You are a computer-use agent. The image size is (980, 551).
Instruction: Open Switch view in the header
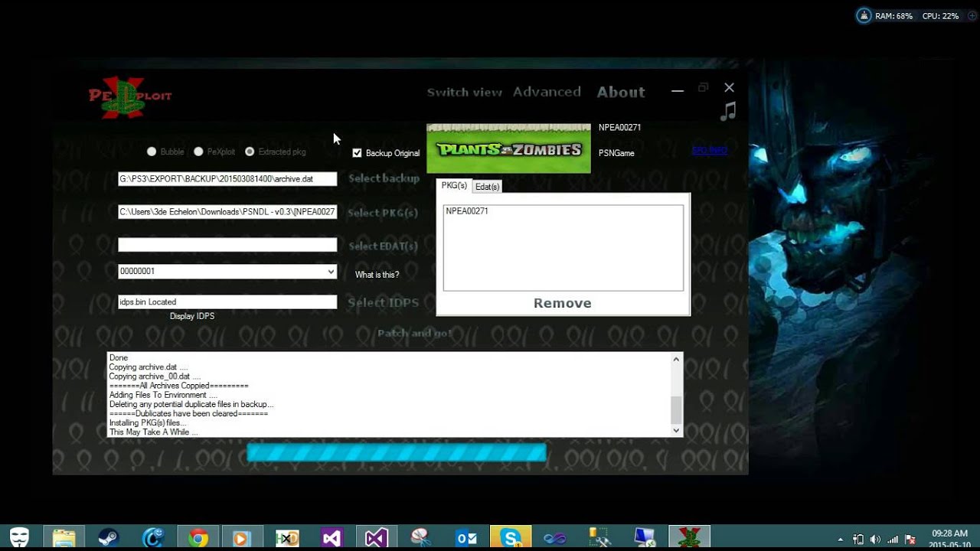(x=465, y=92)
